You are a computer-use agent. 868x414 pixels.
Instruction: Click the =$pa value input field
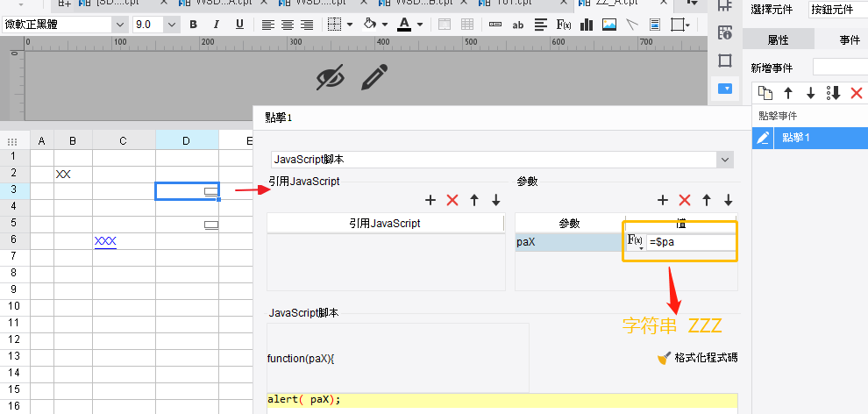coord(691,242)
